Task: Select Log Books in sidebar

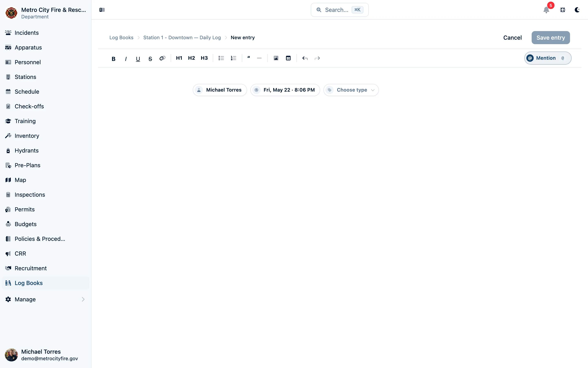Action: click(x=46, y=283)
